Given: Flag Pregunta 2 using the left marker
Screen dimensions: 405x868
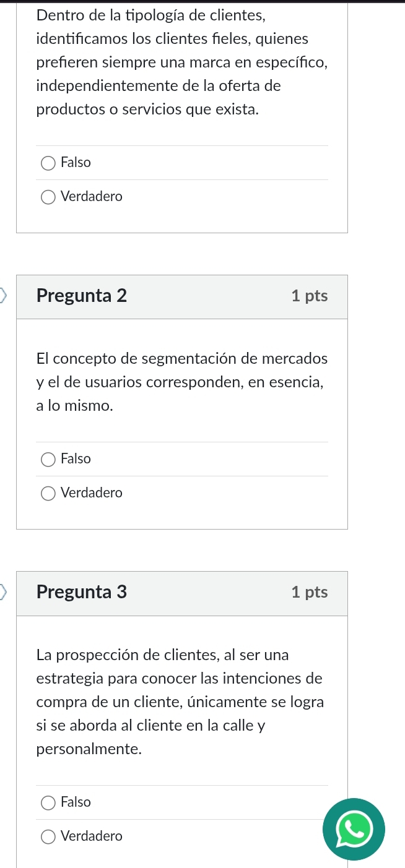Looking at the screenshot, I should pyautogui.click(x=5, y=296).
